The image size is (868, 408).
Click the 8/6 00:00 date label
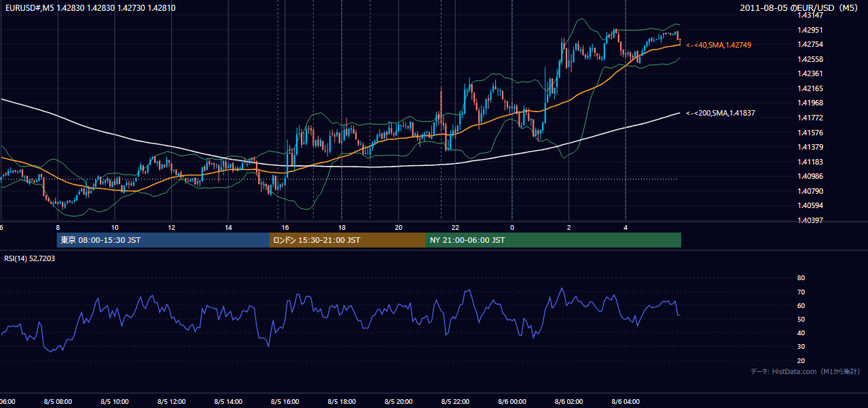tap(512, 402)
